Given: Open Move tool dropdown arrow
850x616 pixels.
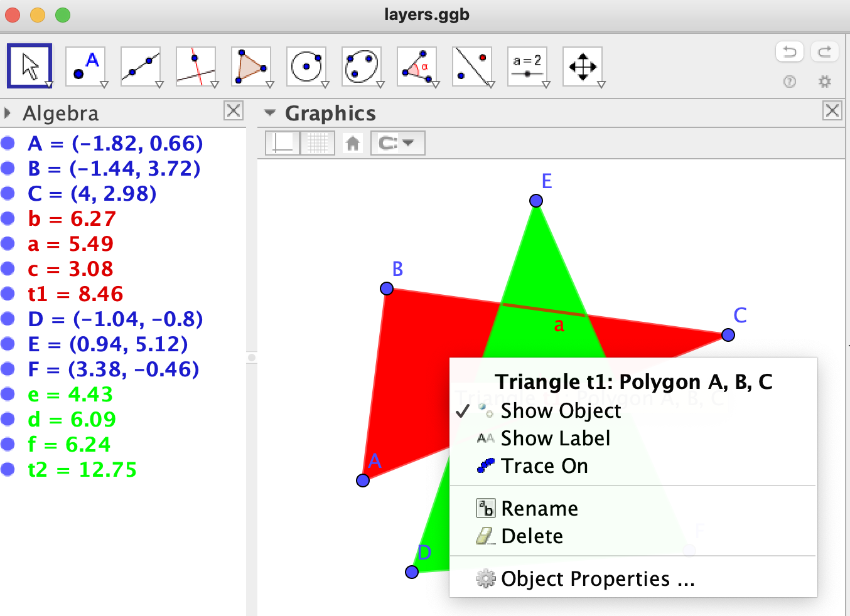Looking at the screenshot, I should pos(49,84).
